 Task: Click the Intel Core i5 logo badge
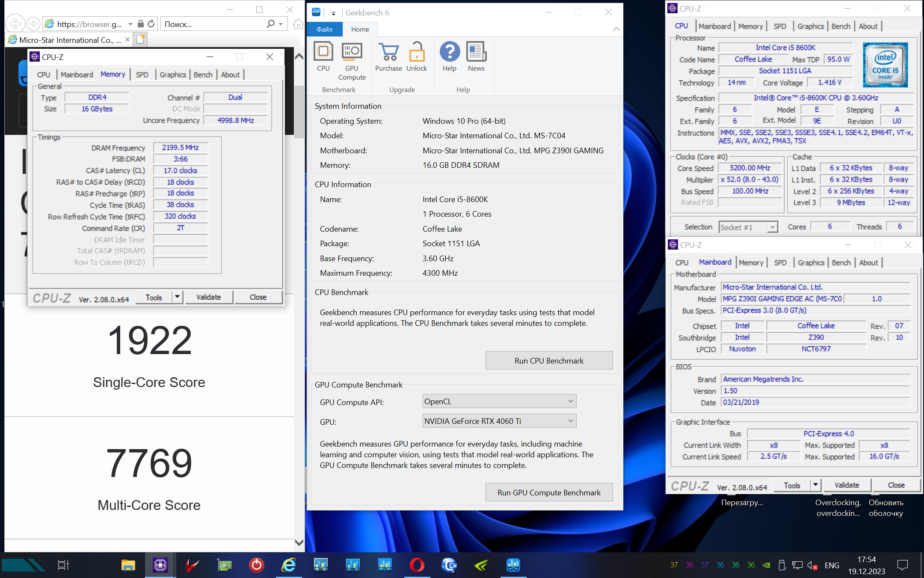pos(885,65)
